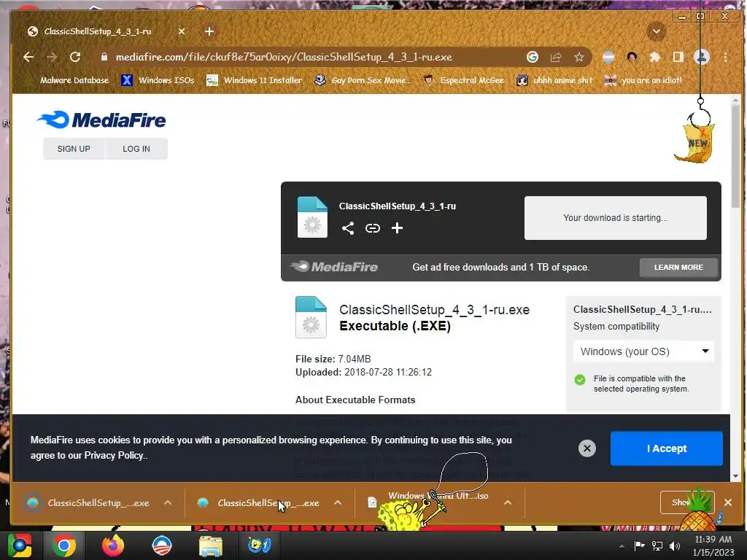This screenshot has width=747, height=560.
Task: Open the tab search chevron button
Action: (656, 31)
